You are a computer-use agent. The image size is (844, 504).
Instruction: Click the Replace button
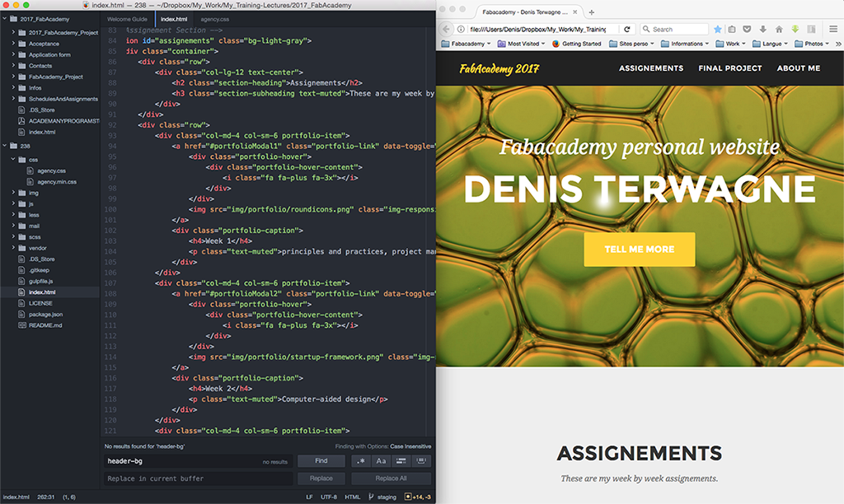321,478
